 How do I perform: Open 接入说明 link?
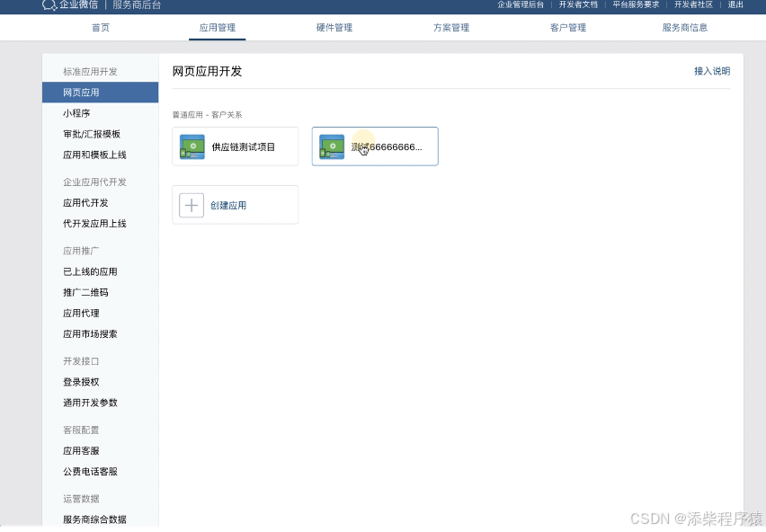[x=712, y=71]
